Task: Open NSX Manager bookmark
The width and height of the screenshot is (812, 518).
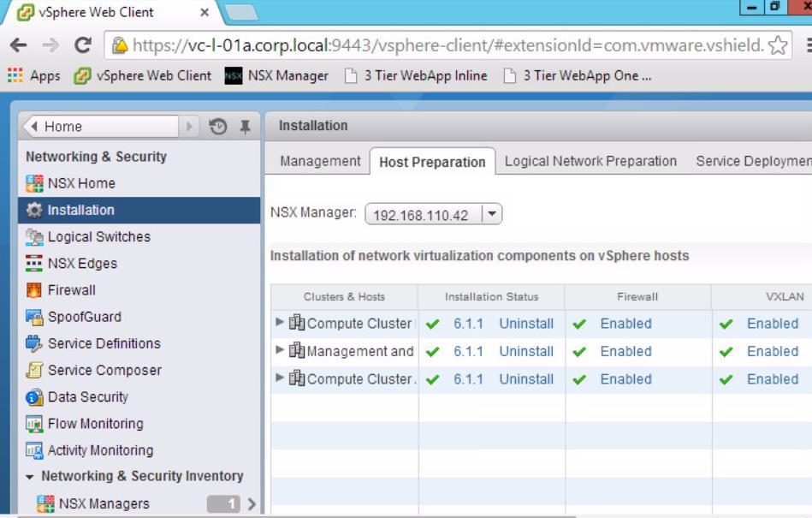Action: pos(276,75)
